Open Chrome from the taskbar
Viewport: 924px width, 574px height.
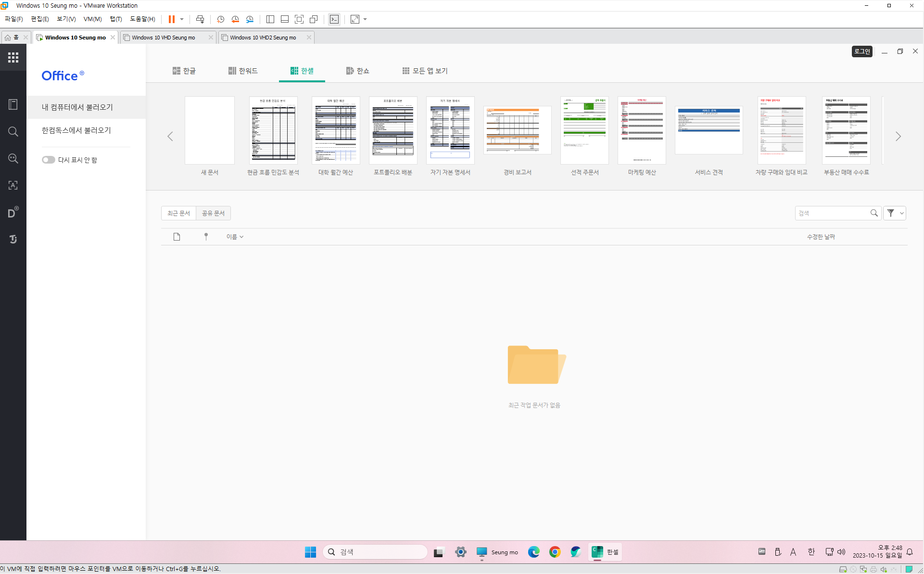point(555,552)
